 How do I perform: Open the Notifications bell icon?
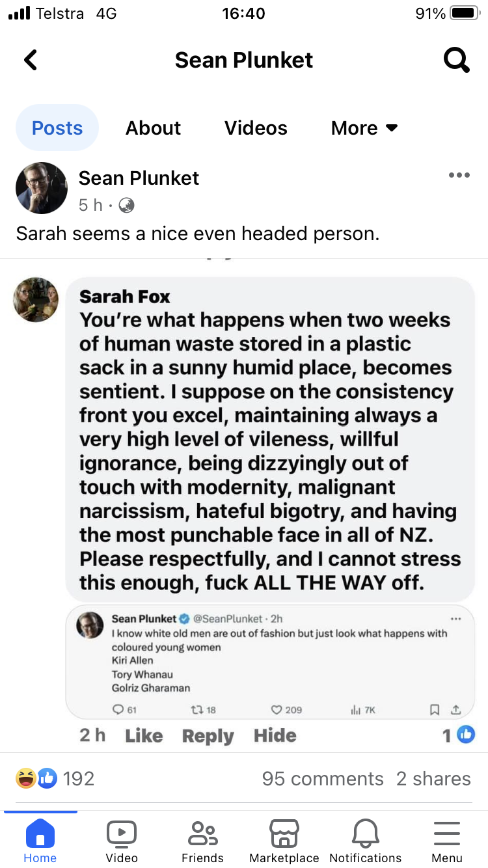[366, 833]
